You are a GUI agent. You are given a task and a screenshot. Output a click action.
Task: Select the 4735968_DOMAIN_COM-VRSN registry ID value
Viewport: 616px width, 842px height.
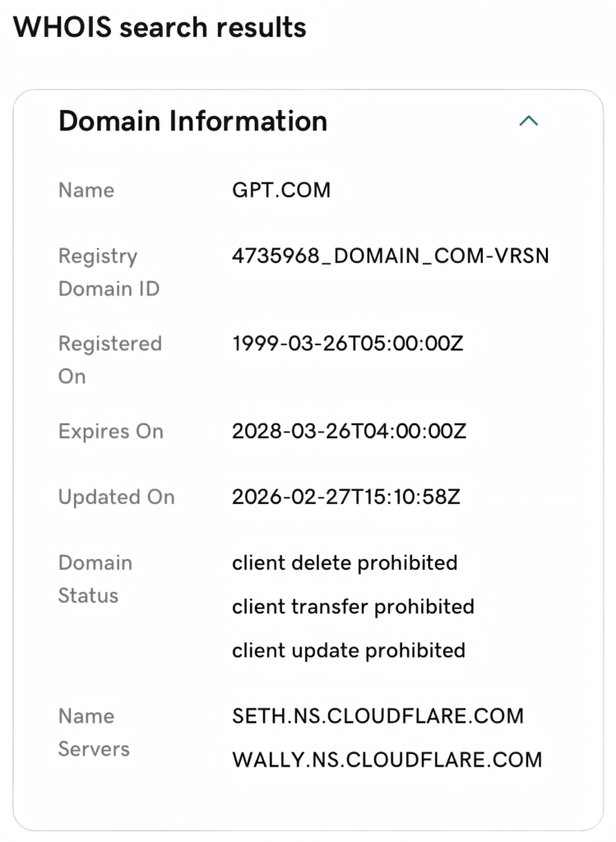coord(391,256)
